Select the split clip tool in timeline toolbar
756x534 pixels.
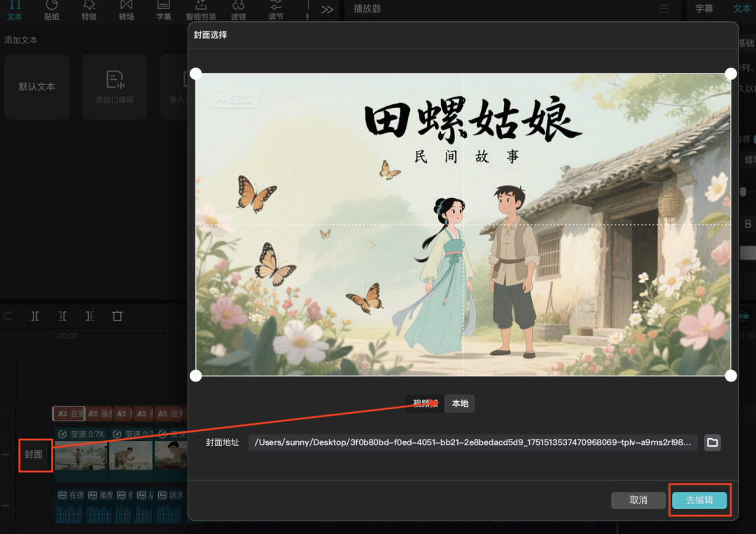coord(35,316)
